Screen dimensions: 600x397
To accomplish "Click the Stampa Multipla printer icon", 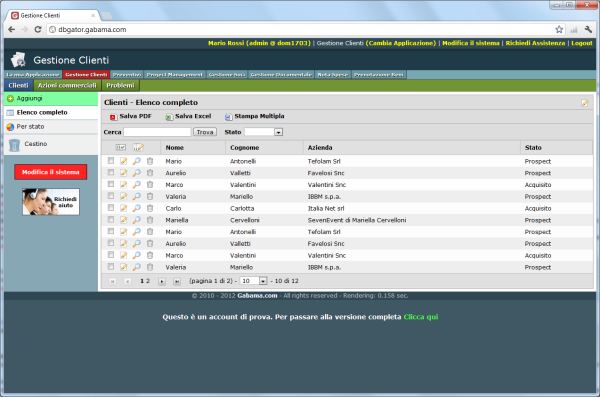I will [228, 117].
